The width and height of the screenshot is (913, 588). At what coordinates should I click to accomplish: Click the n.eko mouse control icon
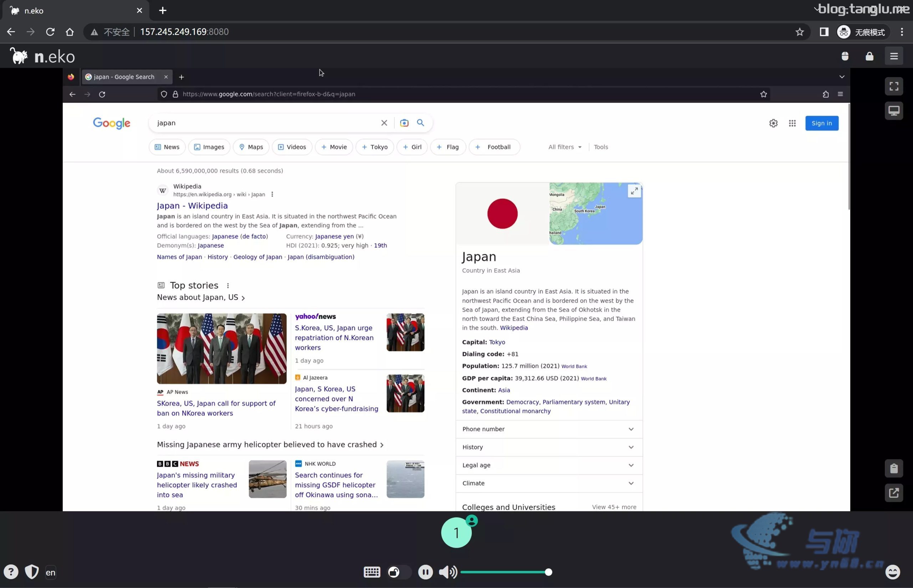pyautogui.click(x=845, y=56)
